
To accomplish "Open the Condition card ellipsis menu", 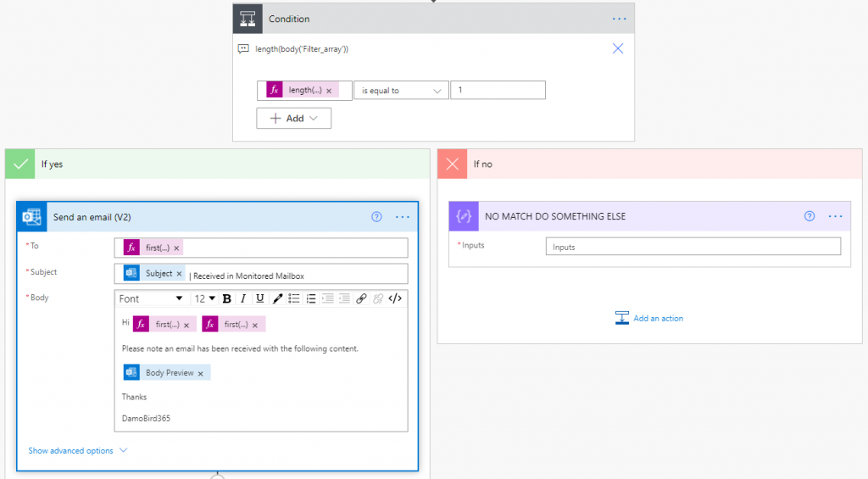I will pos(620,19).
